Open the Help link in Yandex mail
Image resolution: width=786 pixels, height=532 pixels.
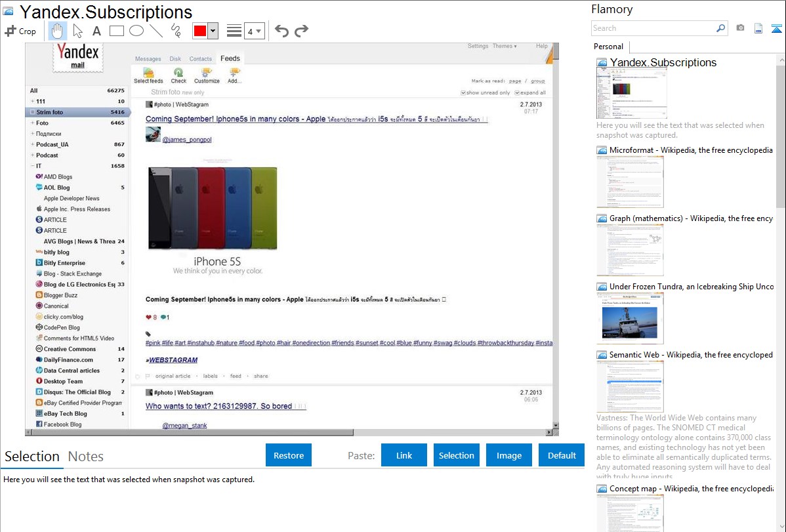coord(541,46)
